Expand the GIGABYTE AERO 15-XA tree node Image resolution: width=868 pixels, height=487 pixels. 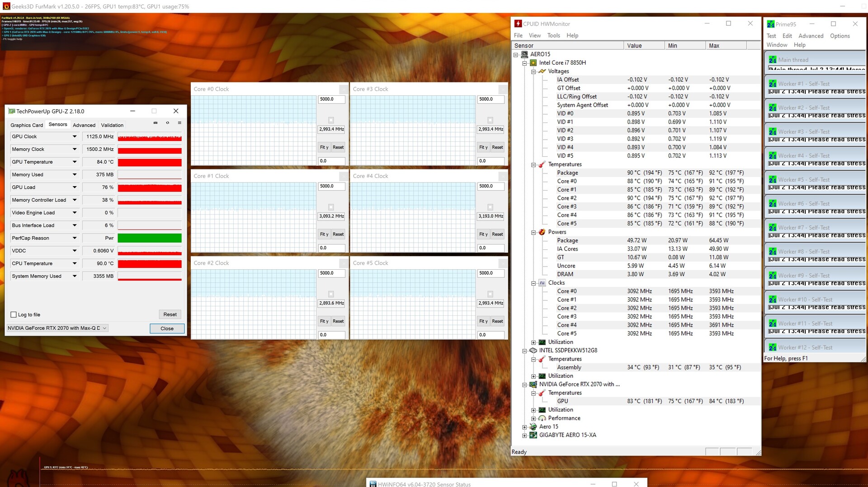[524, 435]
